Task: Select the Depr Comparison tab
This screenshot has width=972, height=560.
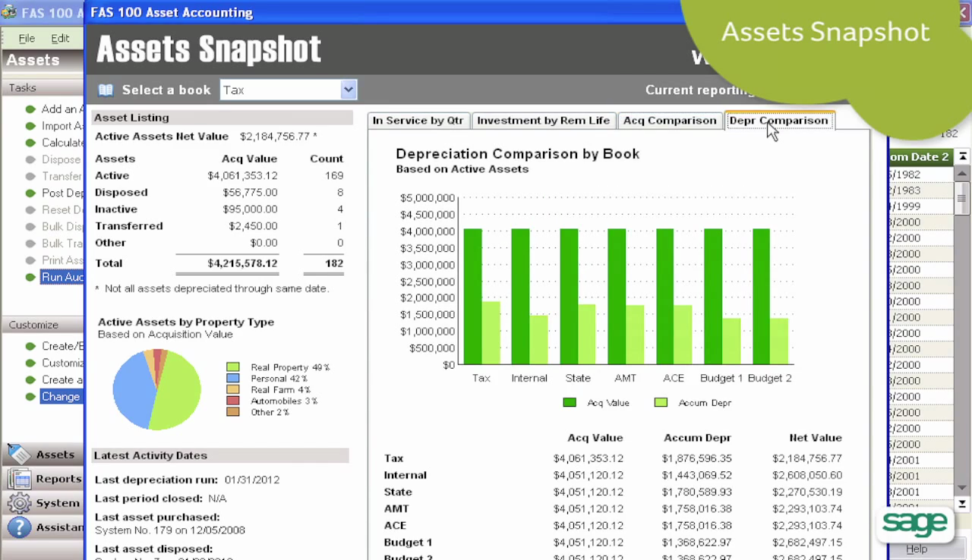Action: coord(779,121)
